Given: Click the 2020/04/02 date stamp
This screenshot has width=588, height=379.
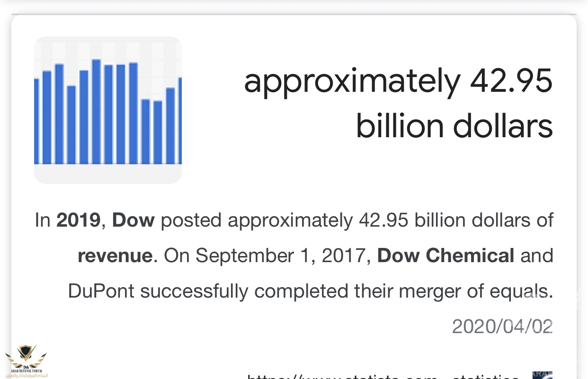Looking at the screenshot, I should click(x=502, y=326).
